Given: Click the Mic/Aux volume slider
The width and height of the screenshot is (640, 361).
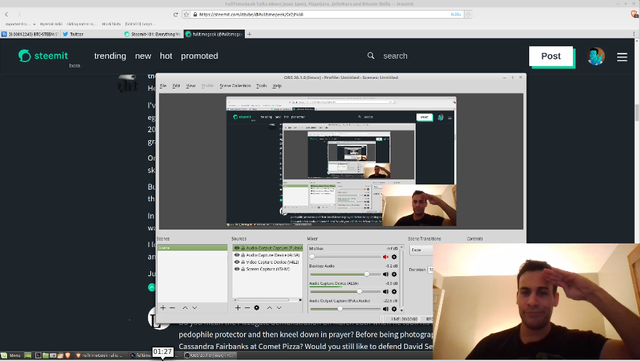Looking at the screenshot, I should pos(345,256).
